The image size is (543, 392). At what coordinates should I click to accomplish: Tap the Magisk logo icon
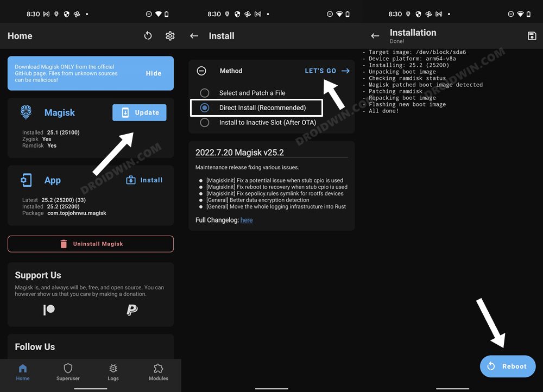[26, 112]
